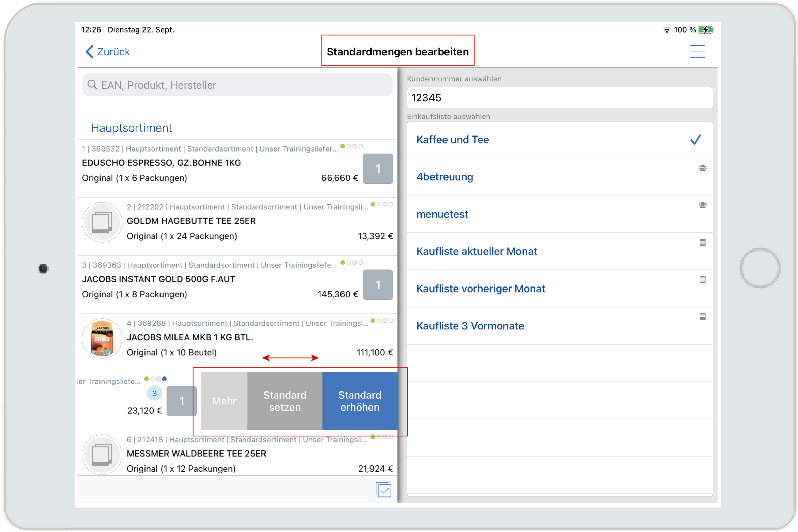Click list icon beside Kaufliste aktueller Monat

click(x=702, y=242)
